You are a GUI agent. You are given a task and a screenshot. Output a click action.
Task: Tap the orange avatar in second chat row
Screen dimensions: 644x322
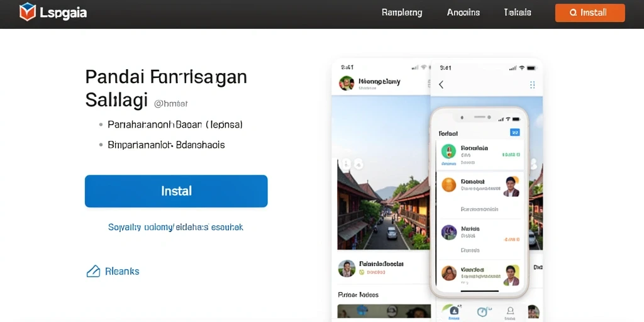[448, 185]
